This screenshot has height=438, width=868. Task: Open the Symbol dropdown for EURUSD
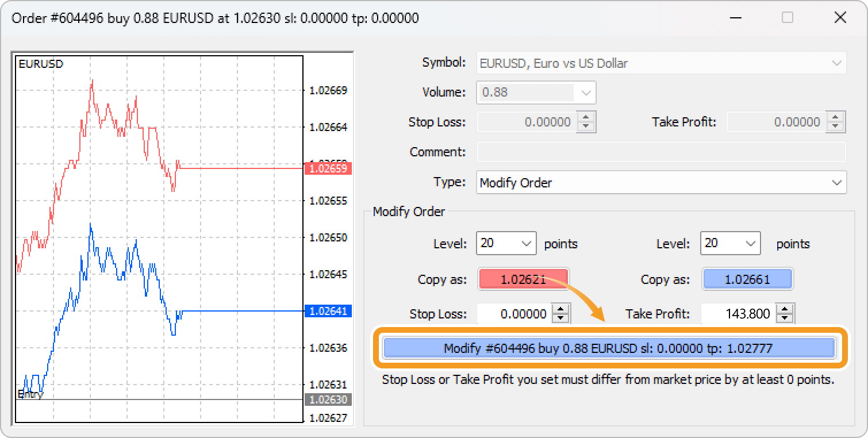click(661, 63)
